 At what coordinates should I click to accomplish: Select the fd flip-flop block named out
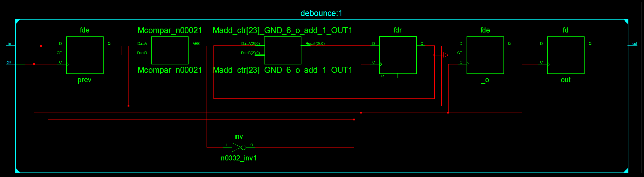coord(566,55)
